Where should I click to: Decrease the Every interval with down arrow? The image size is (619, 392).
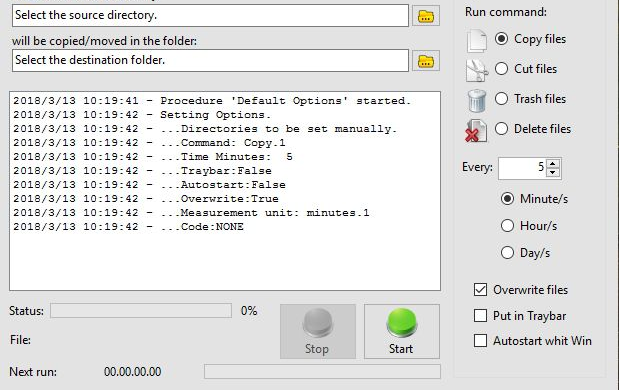pos(553,173)
